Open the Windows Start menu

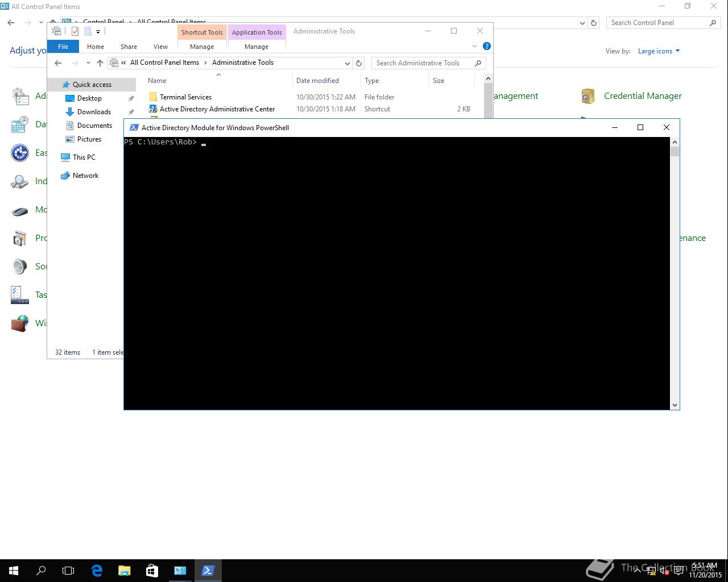[x=14, y=571]
